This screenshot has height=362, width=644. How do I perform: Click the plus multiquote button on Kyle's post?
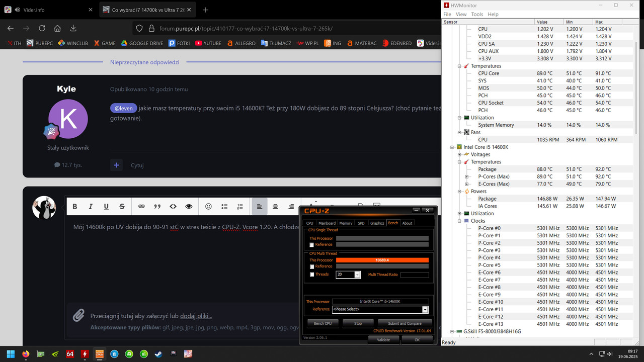116,165
